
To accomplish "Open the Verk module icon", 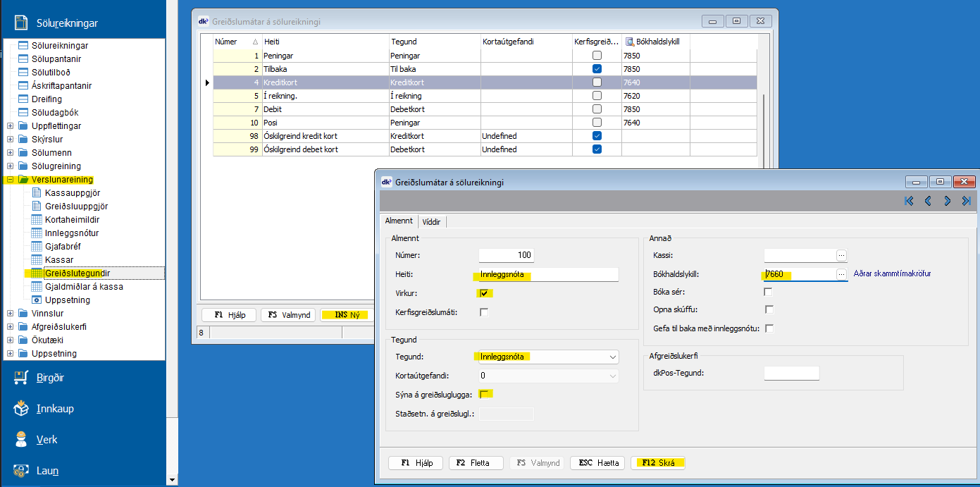I will click(x=21, y=440).
